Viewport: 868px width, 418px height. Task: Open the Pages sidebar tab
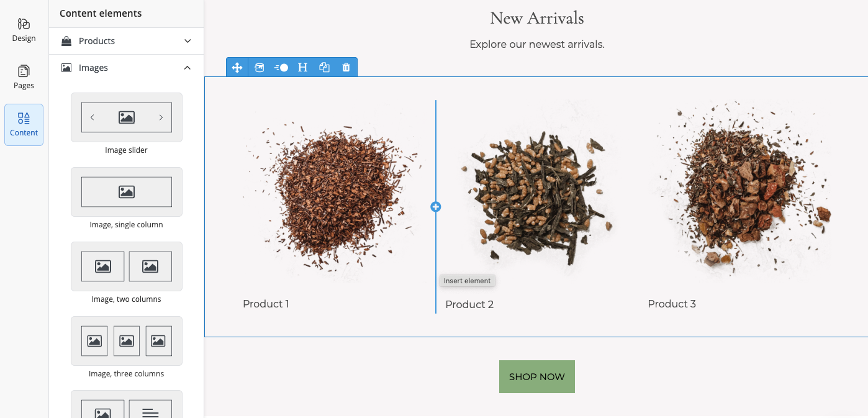(24, 77)
